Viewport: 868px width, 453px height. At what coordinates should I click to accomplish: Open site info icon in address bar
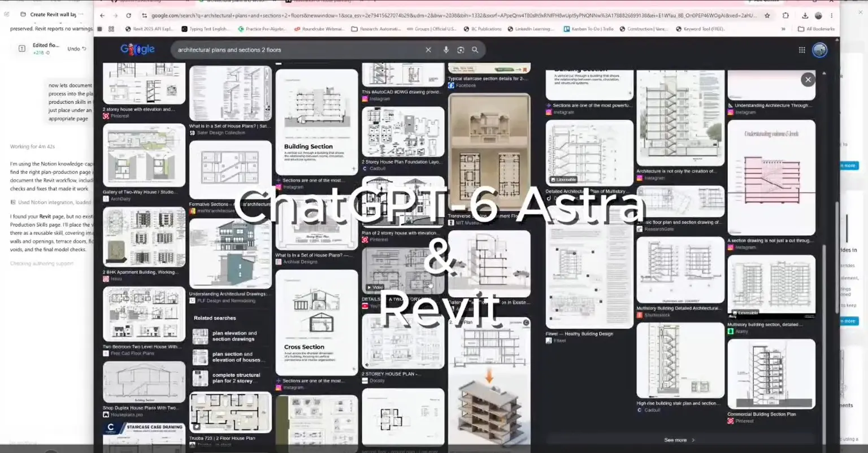pyautogui.click(x=145, y=15)
